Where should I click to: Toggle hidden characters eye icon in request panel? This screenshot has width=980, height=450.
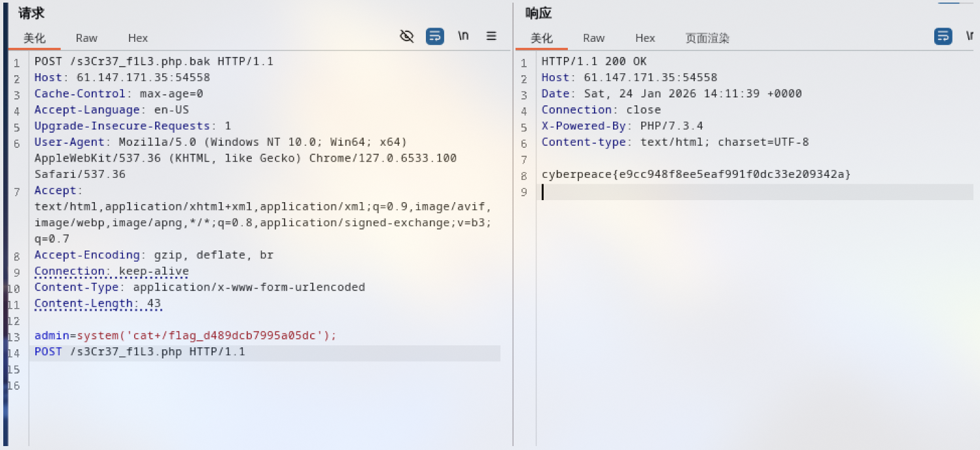407,37
